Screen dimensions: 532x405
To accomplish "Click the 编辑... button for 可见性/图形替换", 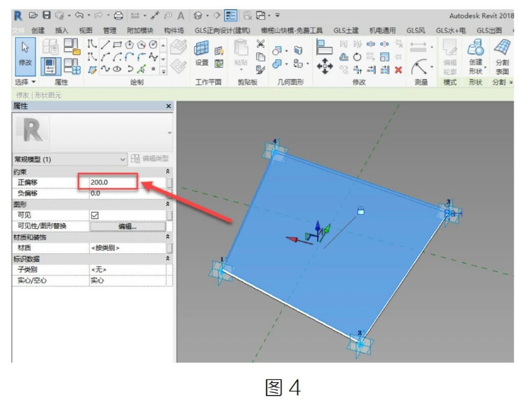I will pos(128,226).
